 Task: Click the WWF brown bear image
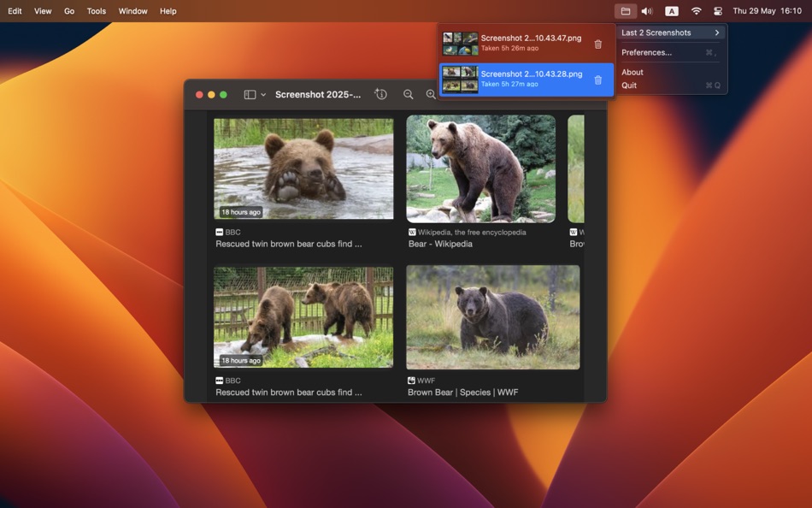point(493,317)
